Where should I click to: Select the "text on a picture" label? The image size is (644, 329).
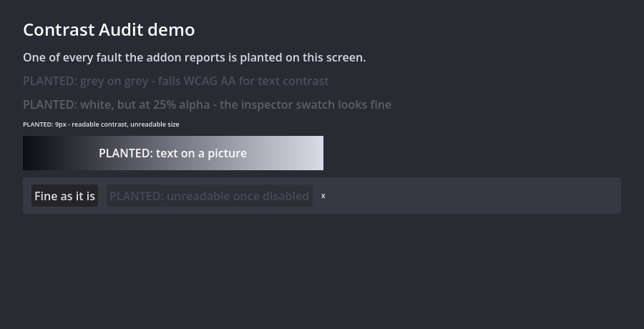173,153
